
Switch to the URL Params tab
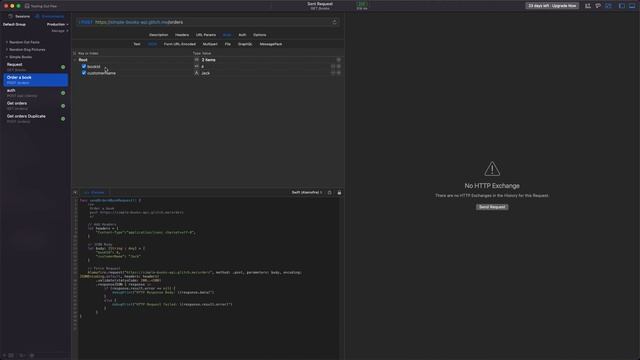(206, 35)
